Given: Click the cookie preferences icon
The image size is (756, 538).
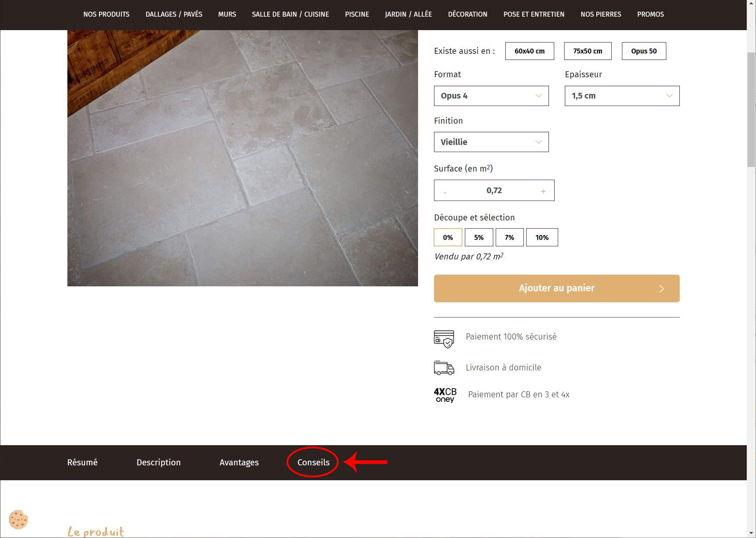Looking at the screenshot, I should coord(18,520).
